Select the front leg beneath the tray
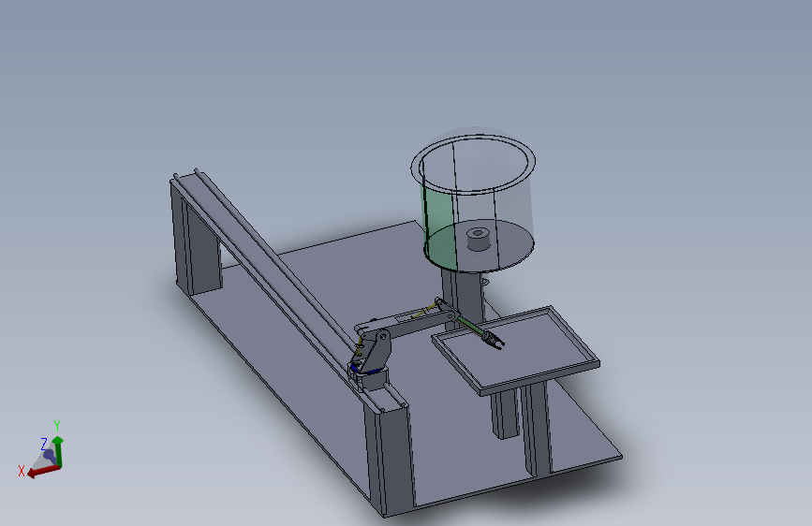Viewport: 812px width, 526px height. 537,428
